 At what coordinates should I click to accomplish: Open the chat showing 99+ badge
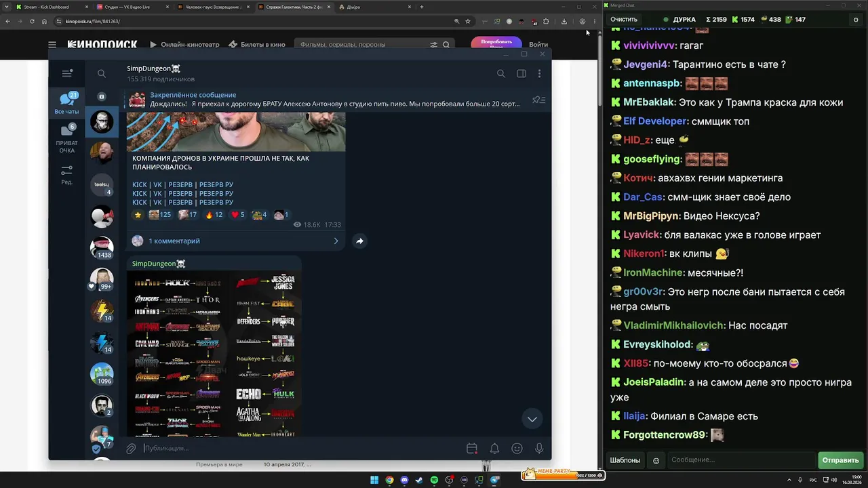(102, 279)
